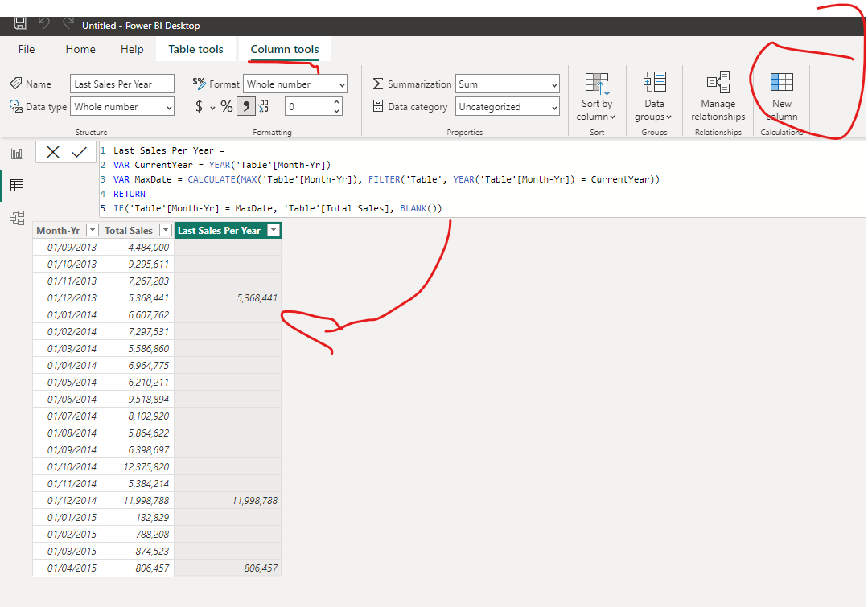868x607 pixels.
Task: Click the Name tag icon
Action: point(16,83)
